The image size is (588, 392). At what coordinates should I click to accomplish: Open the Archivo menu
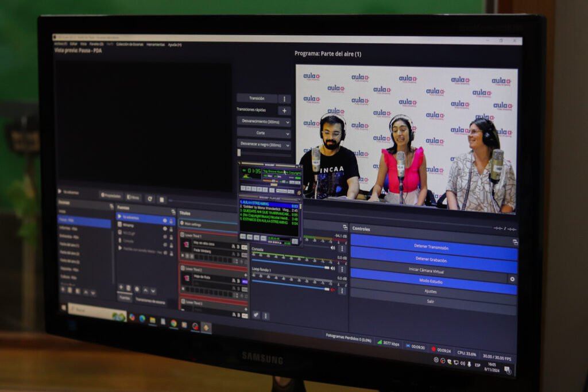[60, 44]
